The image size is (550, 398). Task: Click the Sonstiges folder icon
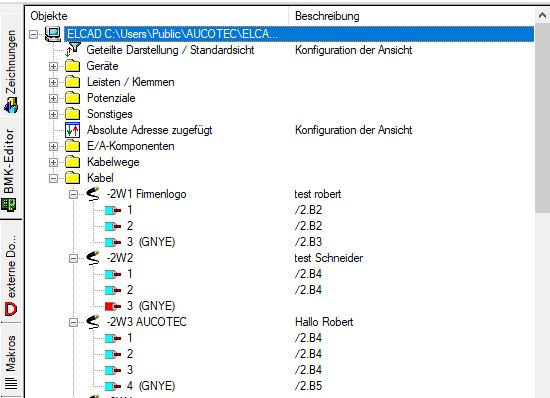pyautogui.click(x=73, y=114)
